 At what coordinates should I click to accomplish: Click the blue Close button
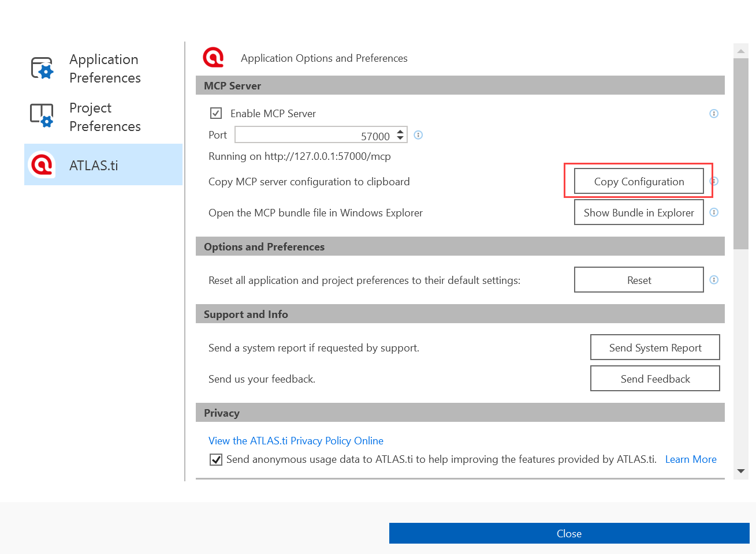tap(569, 533)
